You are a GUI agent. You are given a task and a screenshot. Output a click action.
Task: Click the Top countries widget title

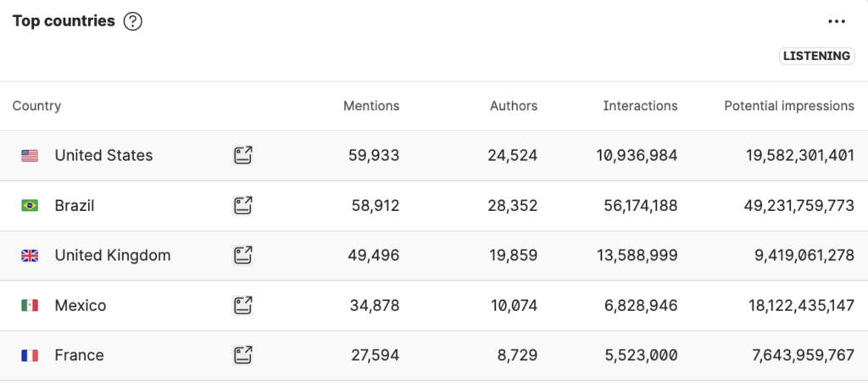[x=64, y=21]
